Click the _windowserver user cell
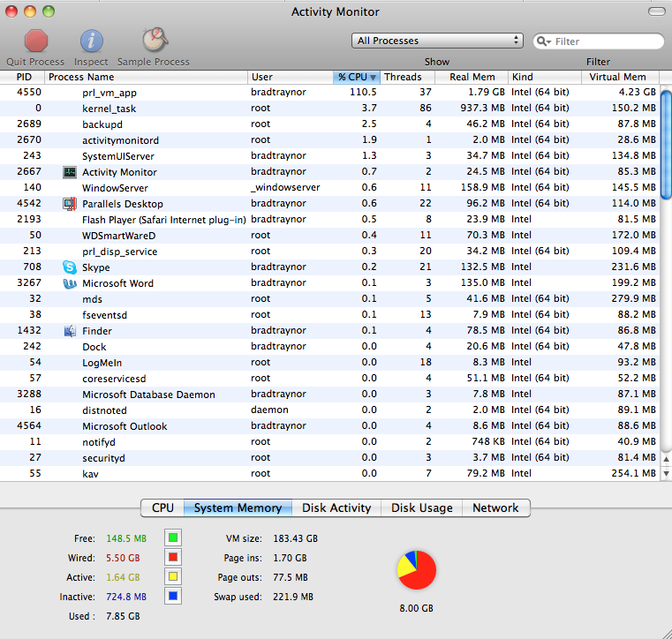This screenshot has width=672, height=639. 285,188
